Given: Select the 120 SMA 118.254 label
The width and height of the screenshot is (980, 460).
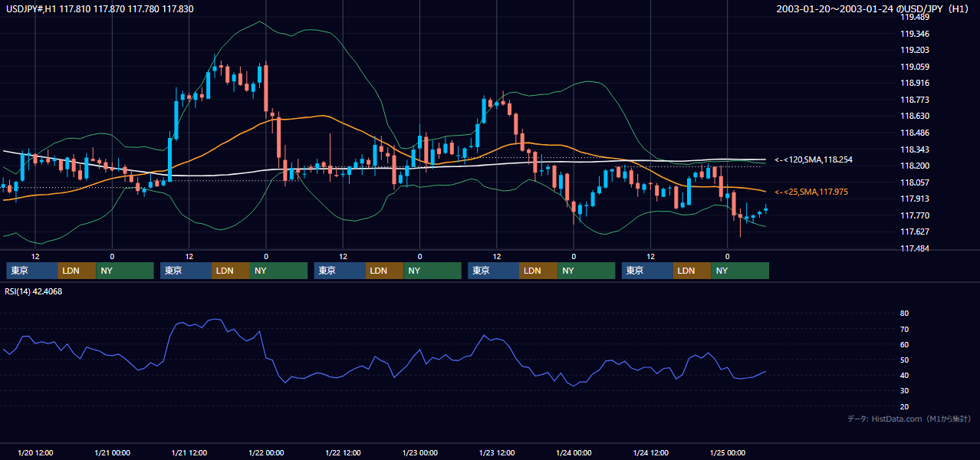Looking at the screenshot, I should [813, 159].
